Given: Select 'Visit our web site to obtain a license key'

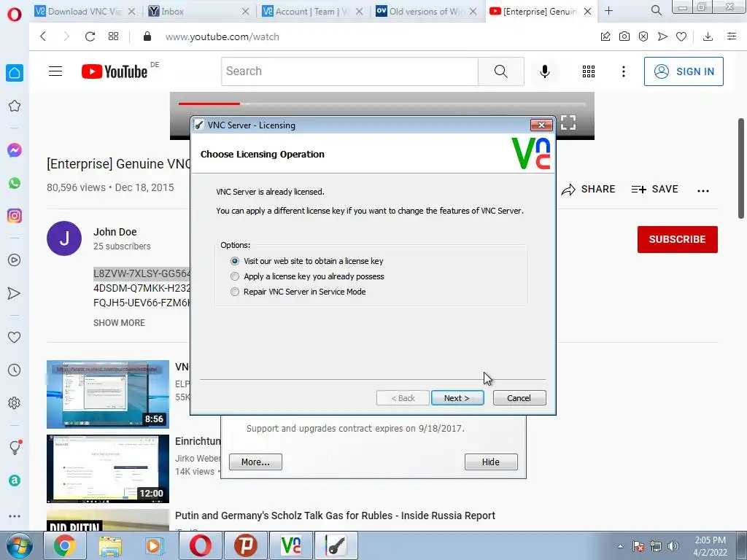Looking at the screenshot, I should 307,261.
